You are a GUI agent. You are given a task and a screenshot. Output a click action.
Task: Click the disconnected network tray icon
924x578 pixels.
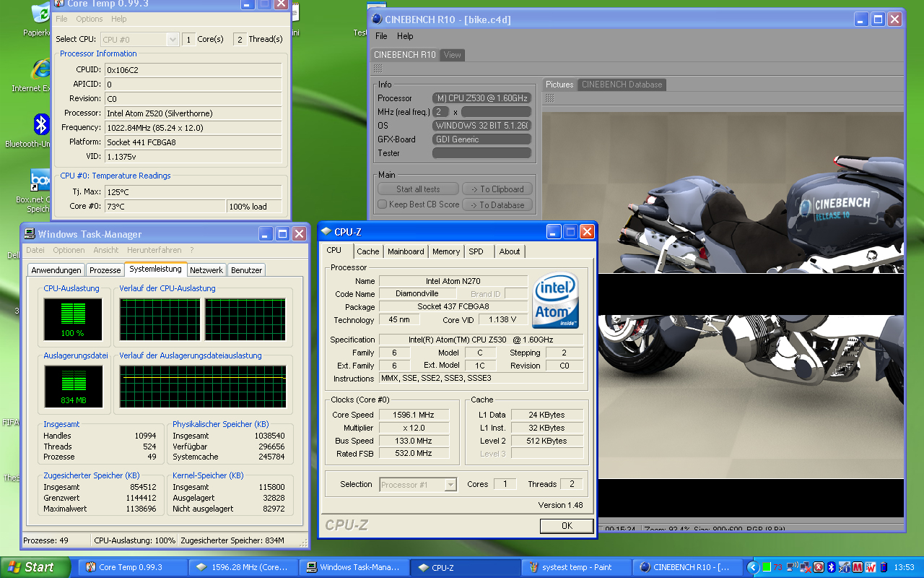tap(806, 567)
